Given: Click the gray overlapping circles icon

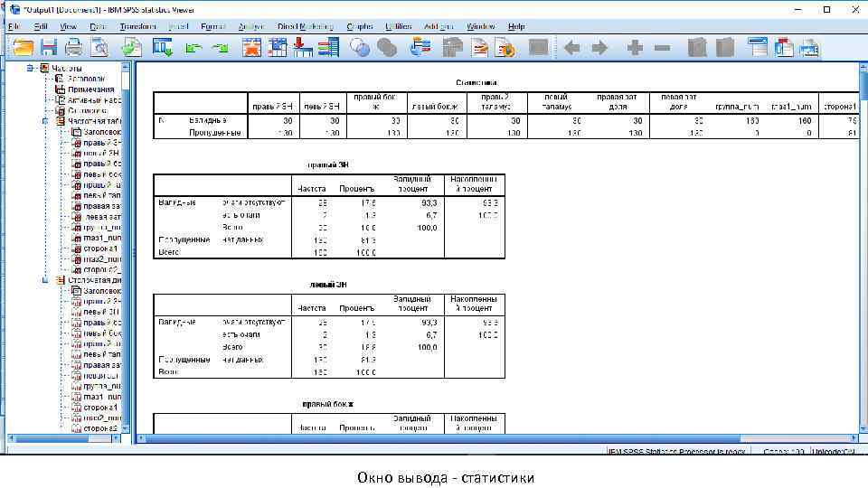Looking at the screenshot, I should tap(387, 48).
